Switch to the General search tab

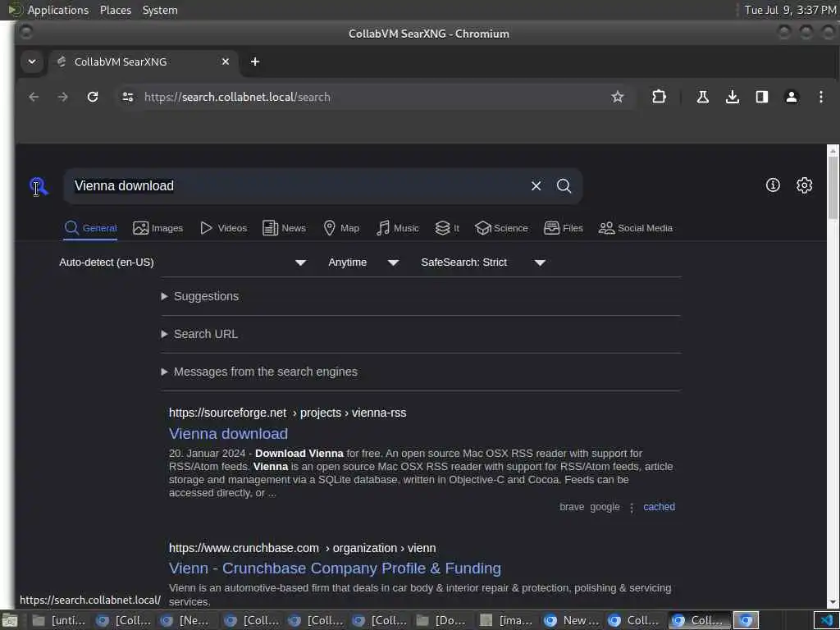90,228
